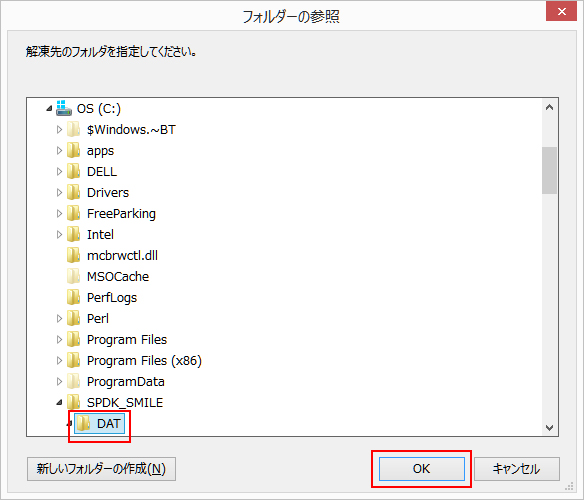This screenshot has width=584, height=500.
Task: Expand the Perl folder node
Action: point(59,319)
